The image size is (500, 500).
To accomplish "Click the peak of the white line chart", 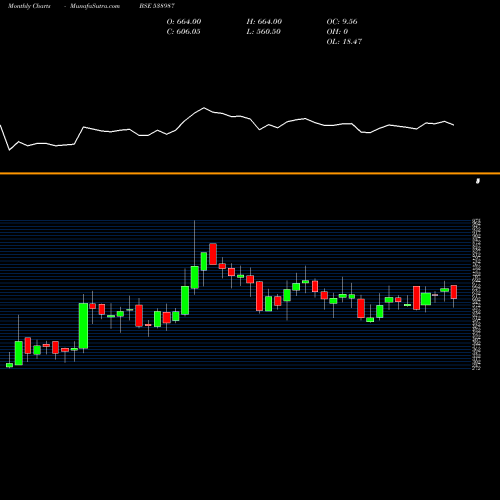I will pos(204,108).
